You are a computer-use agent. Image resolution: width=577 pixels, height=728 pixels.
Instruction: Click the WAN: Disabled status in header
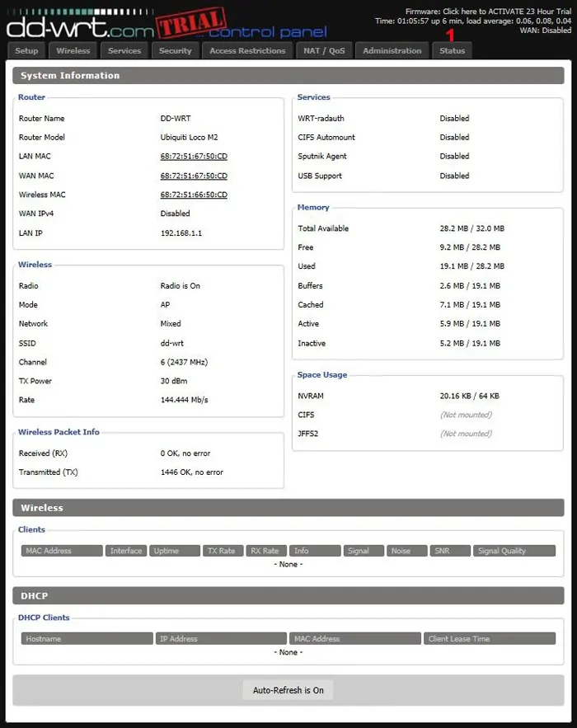[x=546, y=31]
